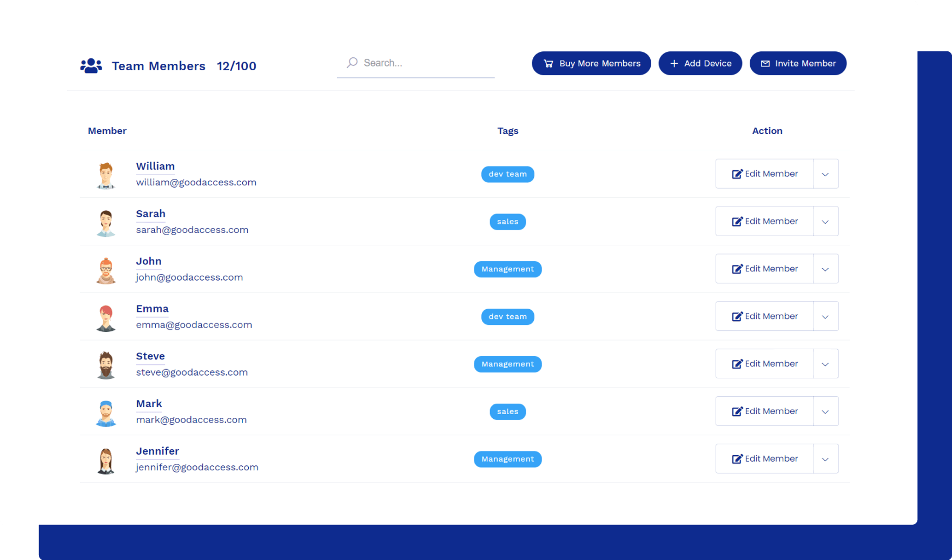Expand the dropdown next to William's Edit Member

[x=825, y=174]
